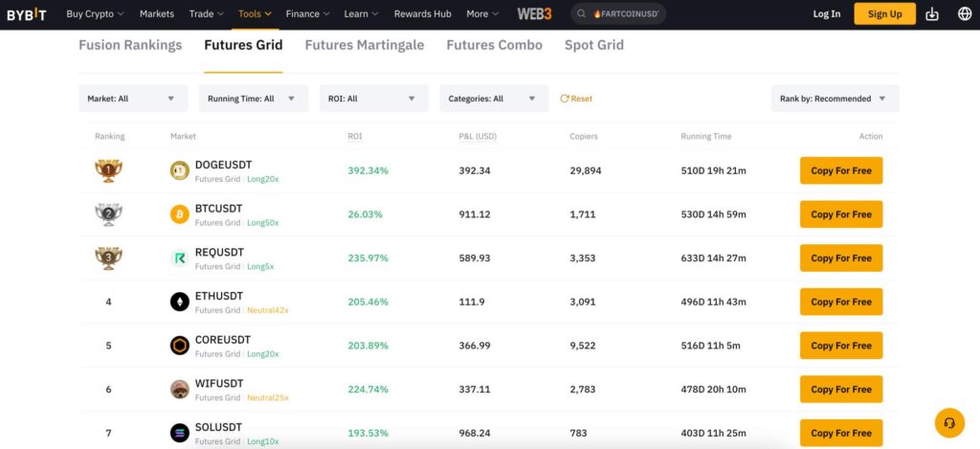Image resolution: width=980 pixels, height=449 pixels.
Task: Expand the More menu
Action: (x=482, y=13)
